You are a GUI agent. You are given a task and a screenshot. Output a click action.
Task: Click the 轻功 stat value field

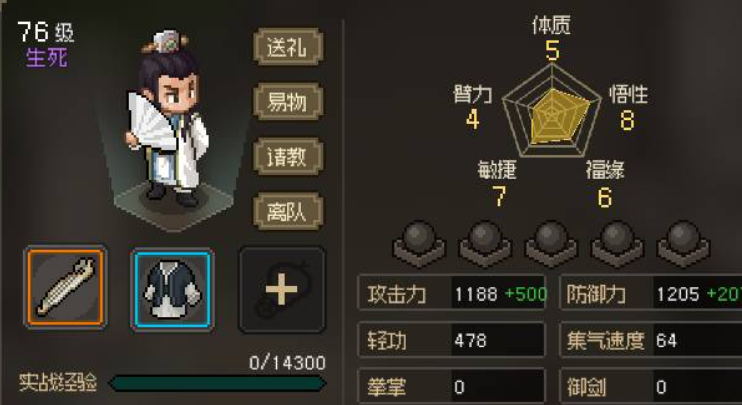pos(498,340)
